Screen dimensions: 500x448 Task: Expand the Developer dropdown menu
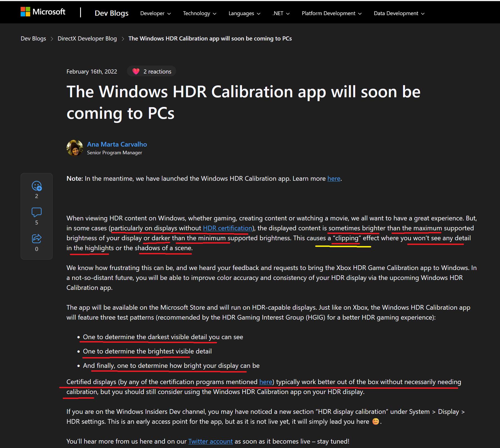point(155,13)
